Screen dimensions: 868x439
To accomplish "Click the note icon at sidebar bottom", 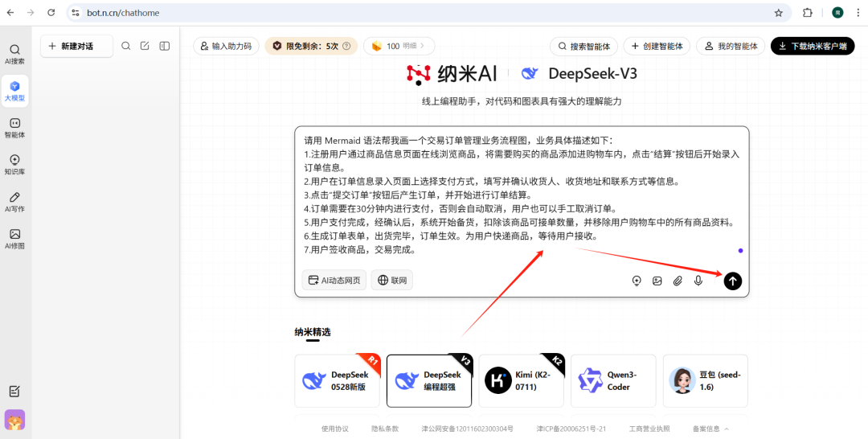I will pyautogui.click(x=15, y=392).
